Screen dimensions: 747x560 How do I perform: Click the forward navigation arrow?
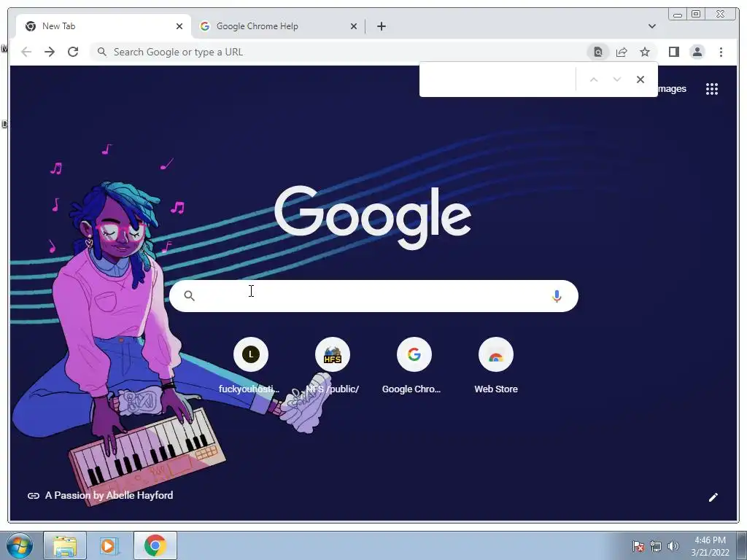coord(50,52)
